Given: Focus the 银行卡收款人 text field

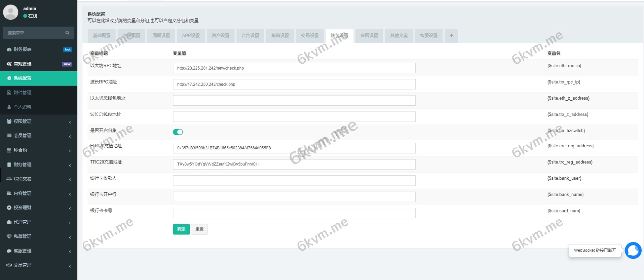Looking at the screenshot, I should click(x=294, y=180).
